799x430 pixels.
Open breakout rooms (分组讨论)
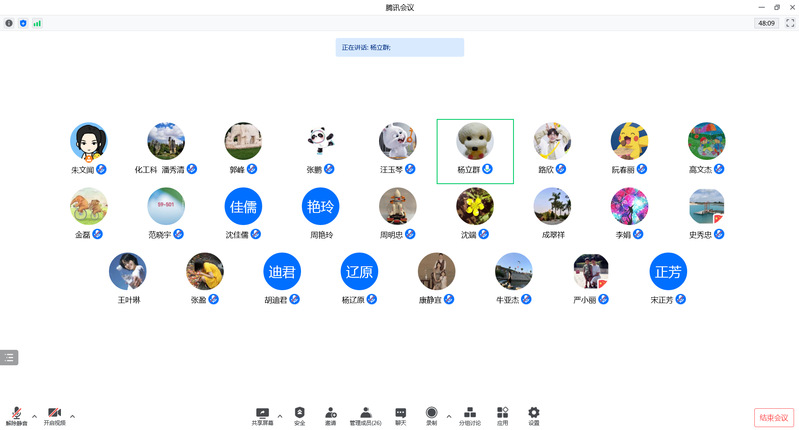pyautogui.click(x=470, y=416)
